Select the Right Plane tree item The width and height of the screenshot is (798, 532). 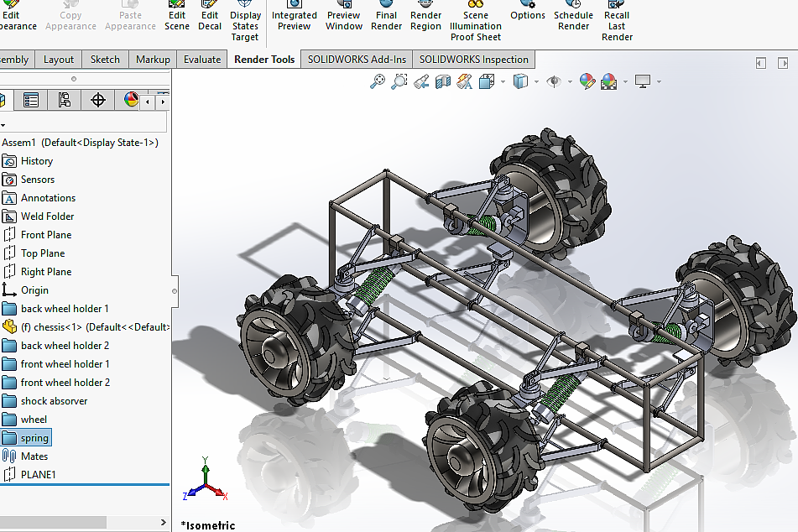46,272
